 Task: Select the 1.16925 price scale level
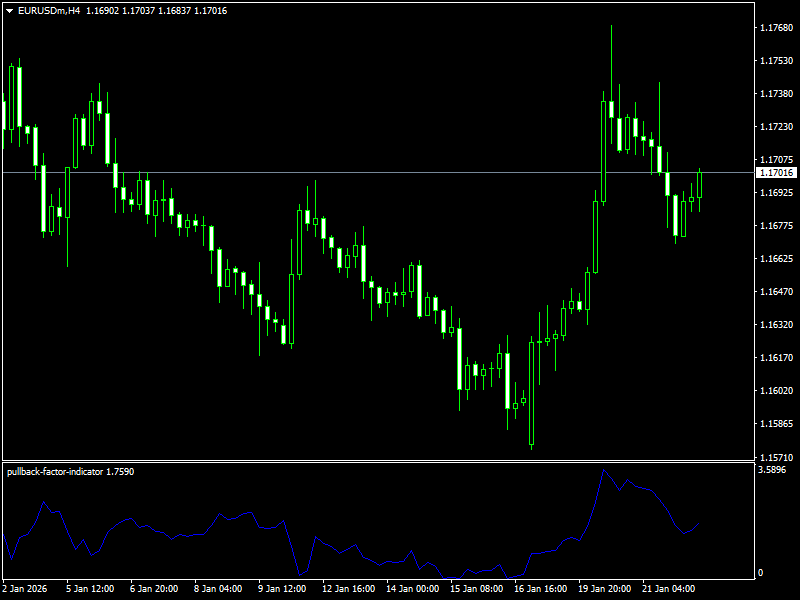pyautogui.click(x=777, y=192)
